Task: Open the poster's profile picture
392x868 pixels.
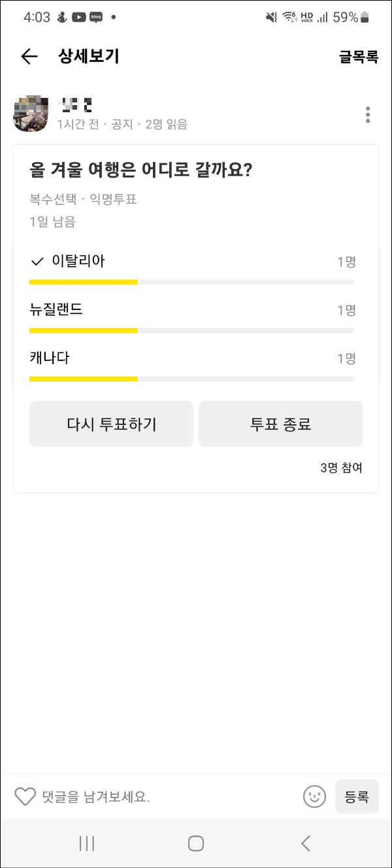Action: [30, 114]
